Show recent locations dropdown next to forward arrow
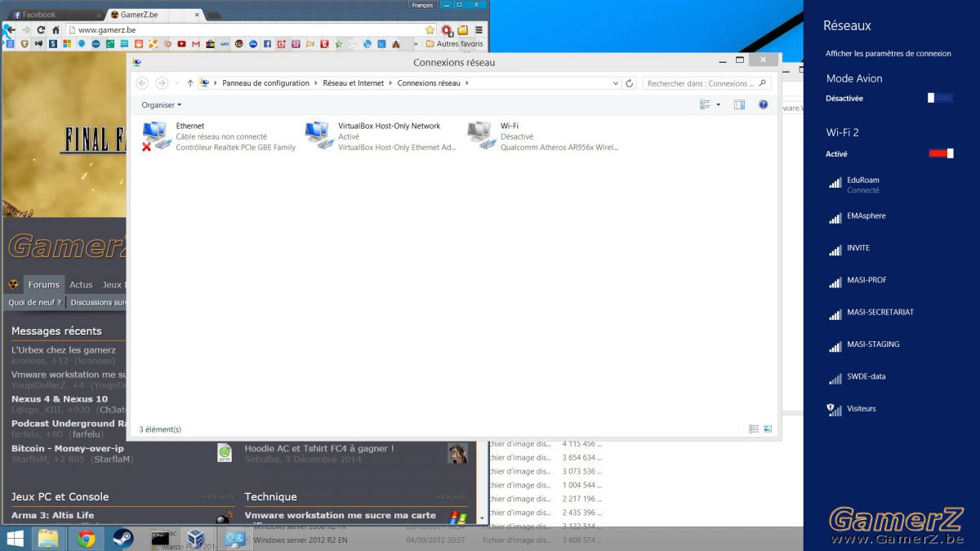The height and width of the screenshot is (551, 980). pyautogui.click(x=176, y=83)
